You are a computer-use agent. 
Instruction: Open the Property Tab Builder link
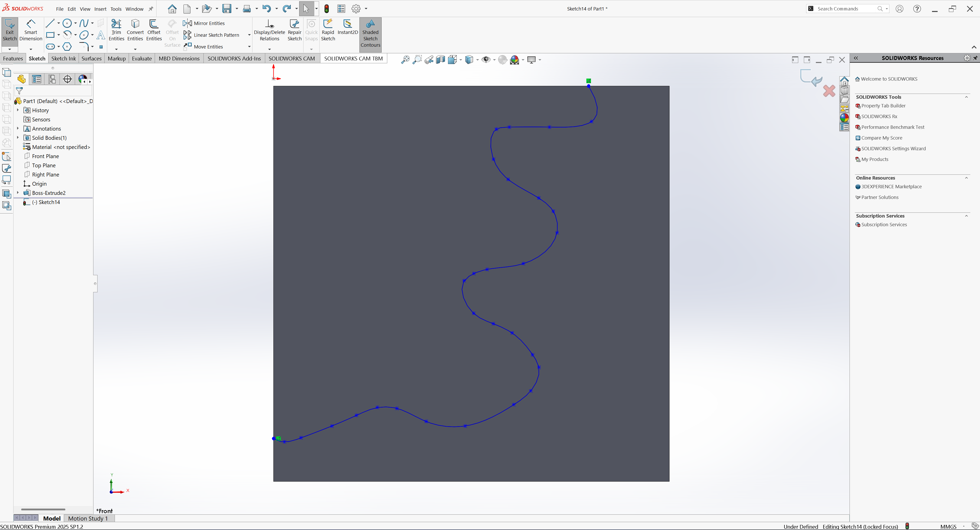click(883, 106)
